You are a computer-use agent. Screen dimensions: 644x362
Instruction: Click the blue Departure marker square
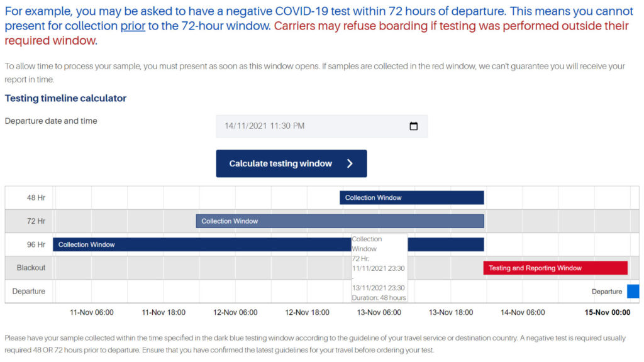(x=634, y=291)
